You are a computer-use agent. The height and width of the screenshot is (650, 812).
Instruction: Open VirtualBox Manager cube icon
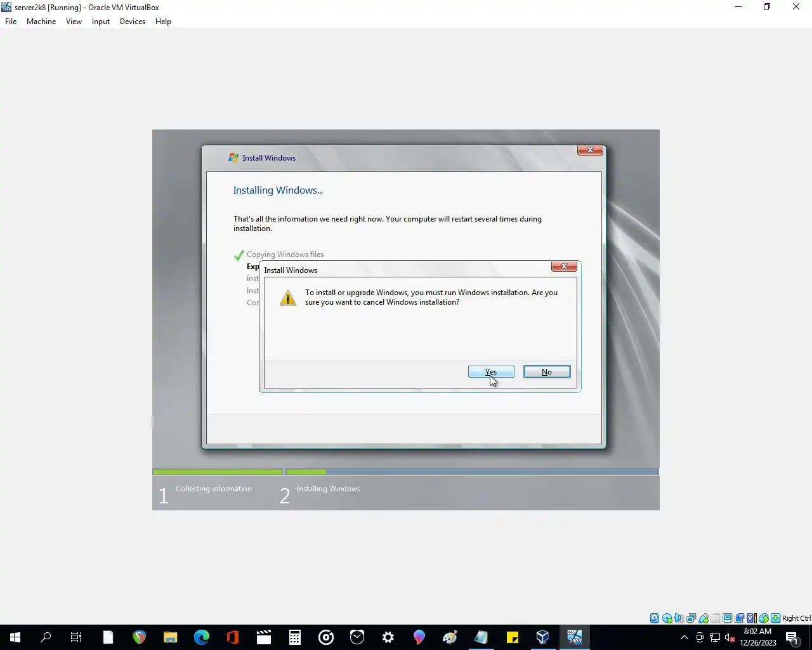pyautogui.click(x=543, y=637)
